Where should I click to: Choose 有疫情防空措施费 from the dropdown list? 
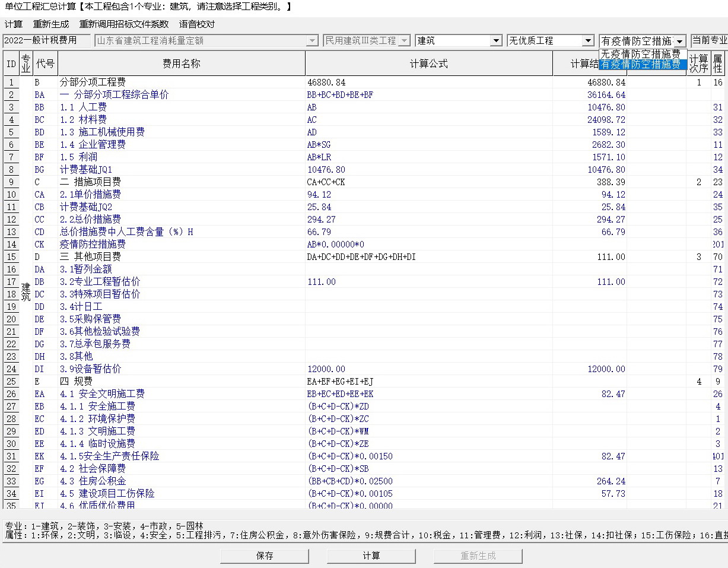click(x=643, y=65)
